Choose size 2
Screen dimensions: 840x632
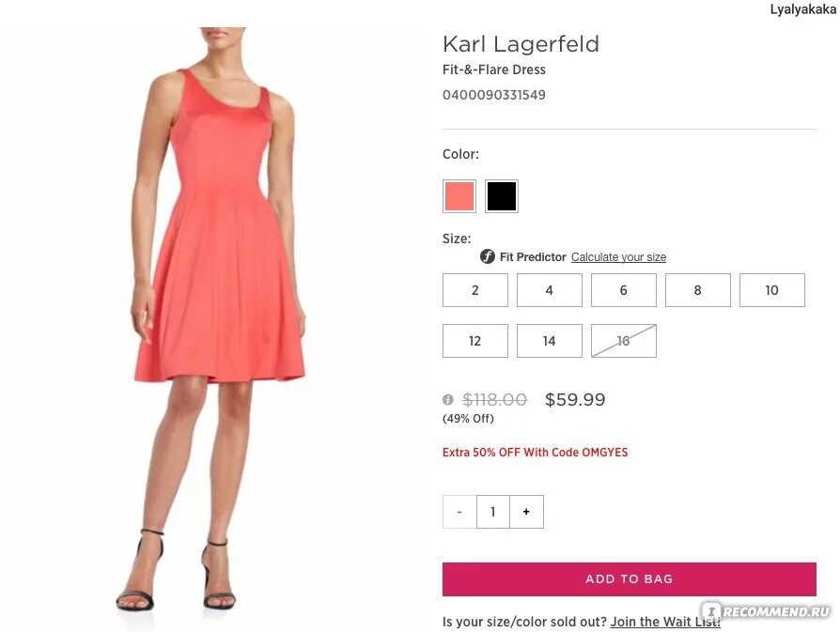[x=475, y=290]
